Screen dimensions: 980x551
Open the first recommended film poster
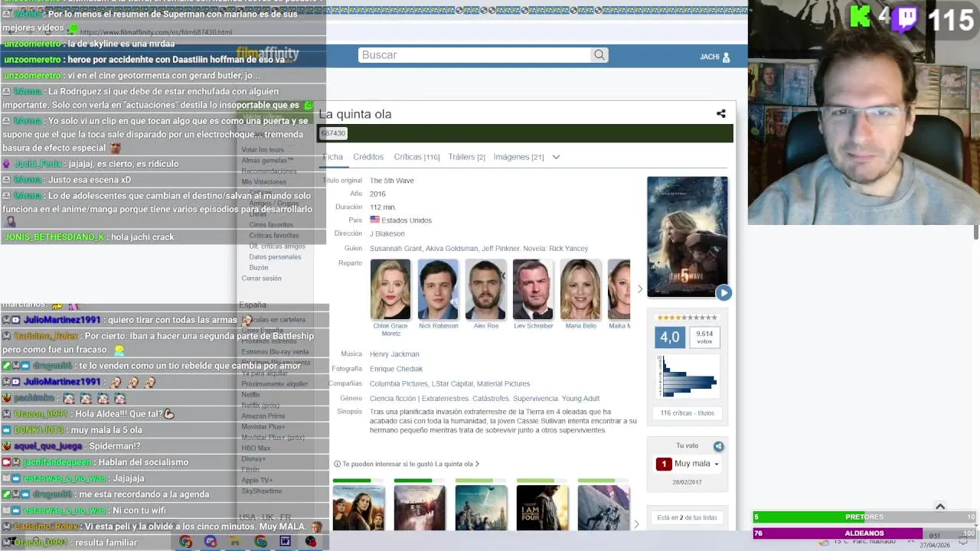tap(358, 507)
